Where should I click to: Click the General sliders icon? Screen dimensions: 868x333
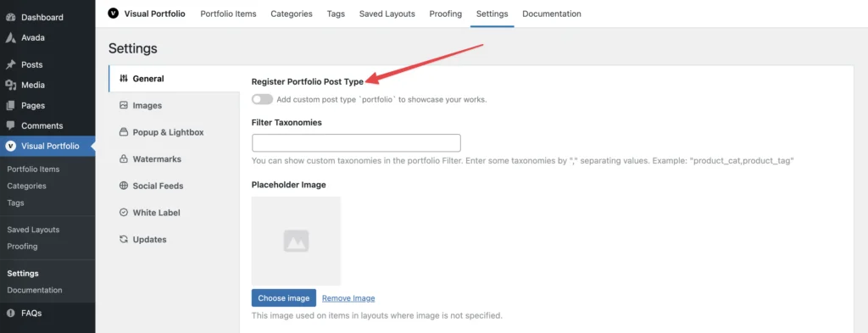pyautogui.click(x=124, y=79)
